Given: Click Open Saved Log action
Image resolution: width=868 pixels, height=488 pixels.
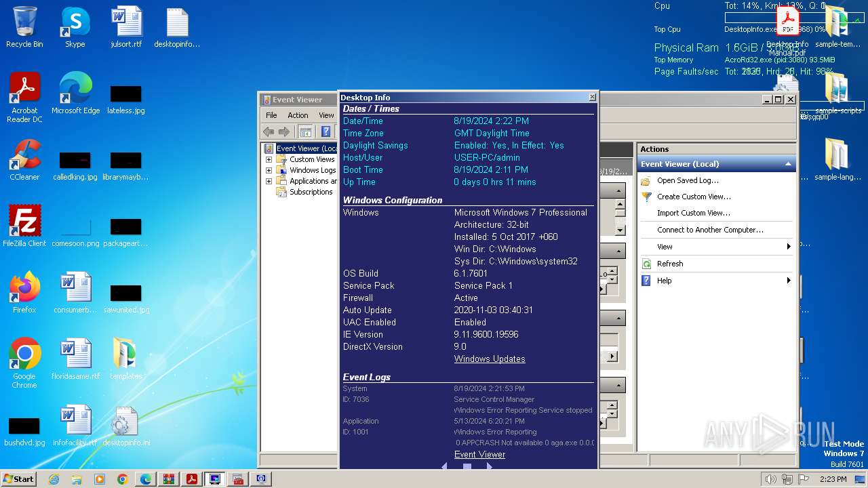Looking at the screenshot, I should [688, 181].
